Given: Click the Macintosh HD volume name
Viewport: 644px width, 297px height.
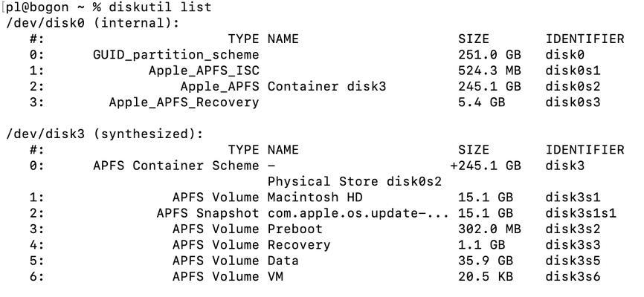Looking at the screenshot, I should (x=315, y=198).
